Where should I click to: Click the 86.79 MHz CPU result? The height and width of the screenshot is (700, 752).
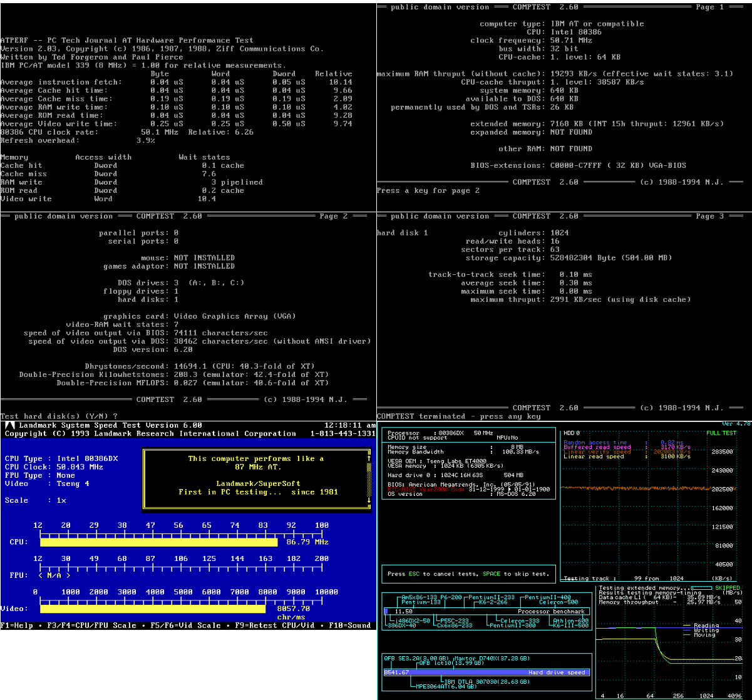307,542
